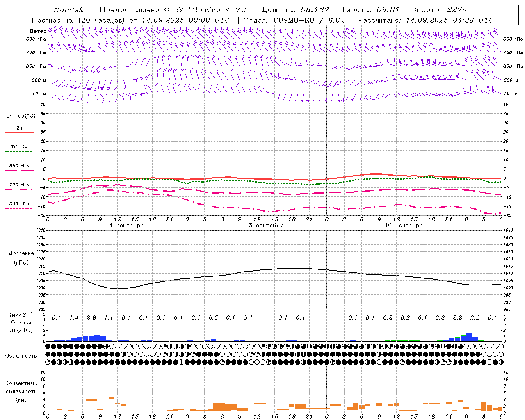This screenshot has height=420, width=525.
Task: Click the (км) convective cloud unit label
Action: (x=21, y=399)
